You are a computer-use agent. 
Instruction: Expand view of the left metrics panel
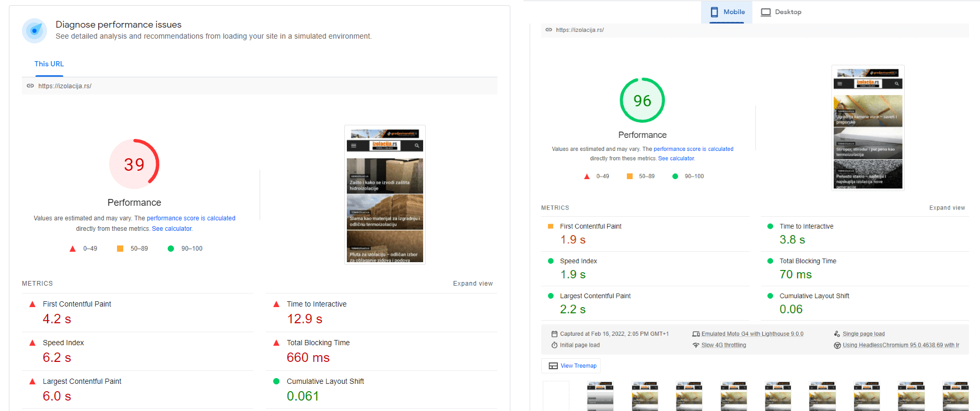pos(473,284)
